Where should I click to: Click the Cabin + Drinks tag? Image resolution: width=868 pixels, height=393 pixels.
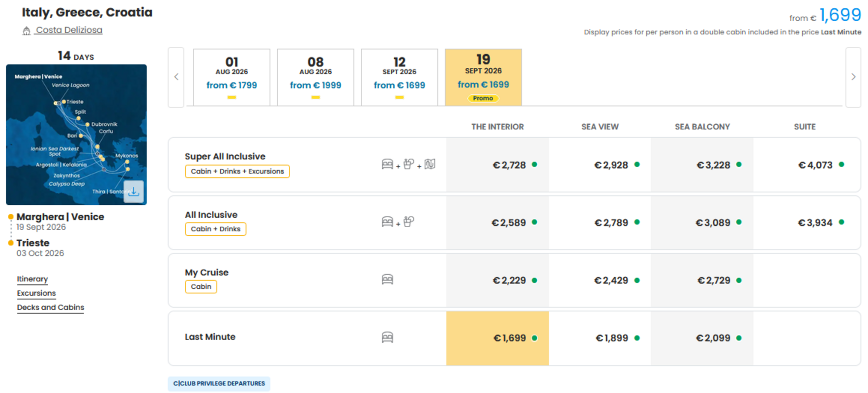[215, 229]
